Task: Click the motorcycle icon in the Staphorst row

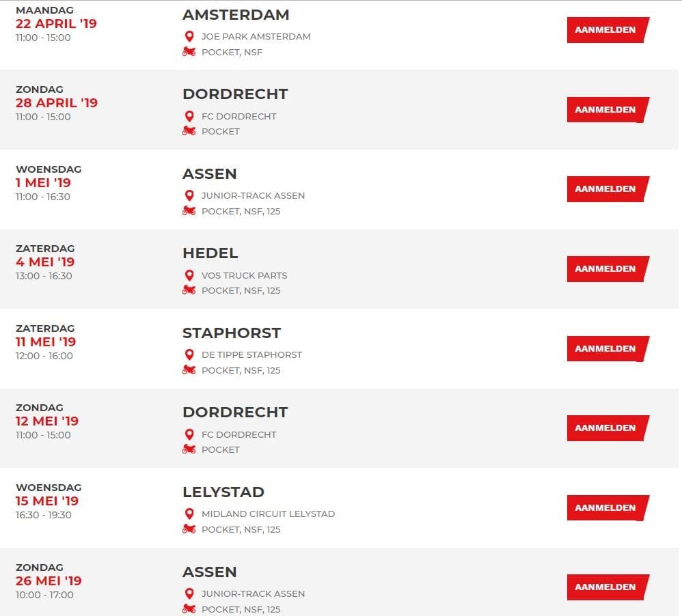Action: tap(189, 370)
